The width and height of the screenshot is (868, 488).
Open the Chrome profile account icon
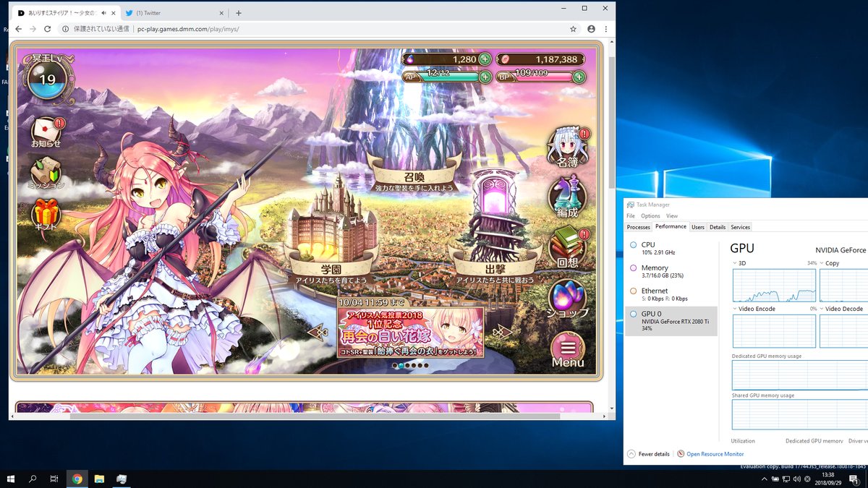coord(592,29)
